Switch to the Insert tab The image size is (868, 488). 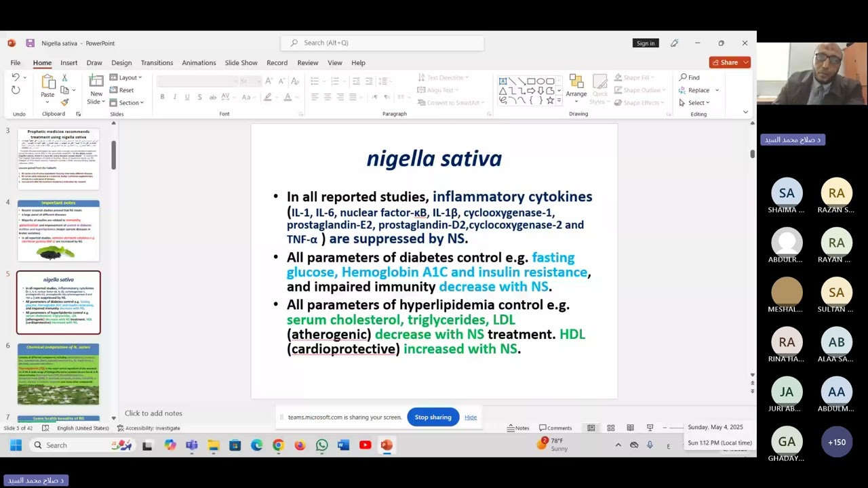(x=68, y=62)
